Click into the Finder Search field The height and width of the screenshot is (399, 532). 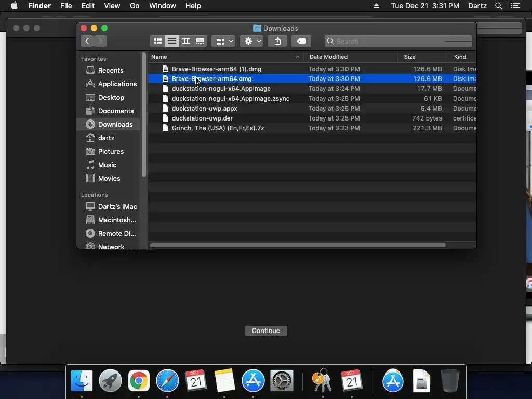pos(398,41)
